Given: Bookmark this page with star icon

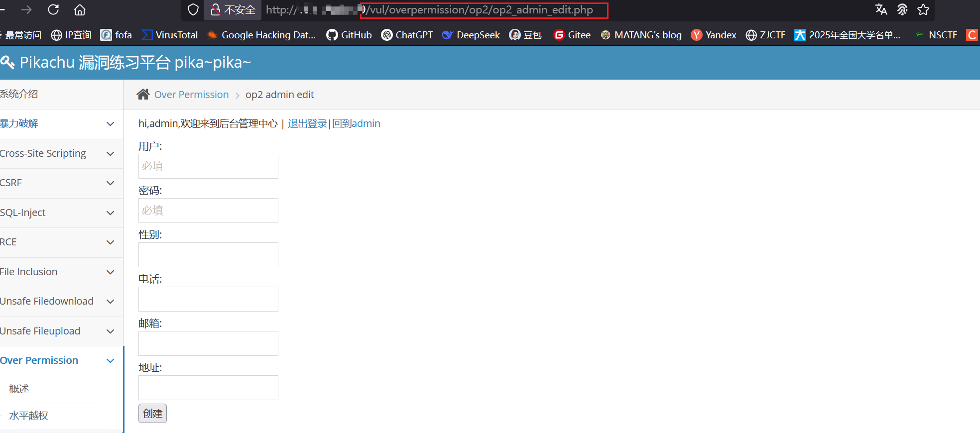Looking at the screenshot, I should [x=923, y=10].
